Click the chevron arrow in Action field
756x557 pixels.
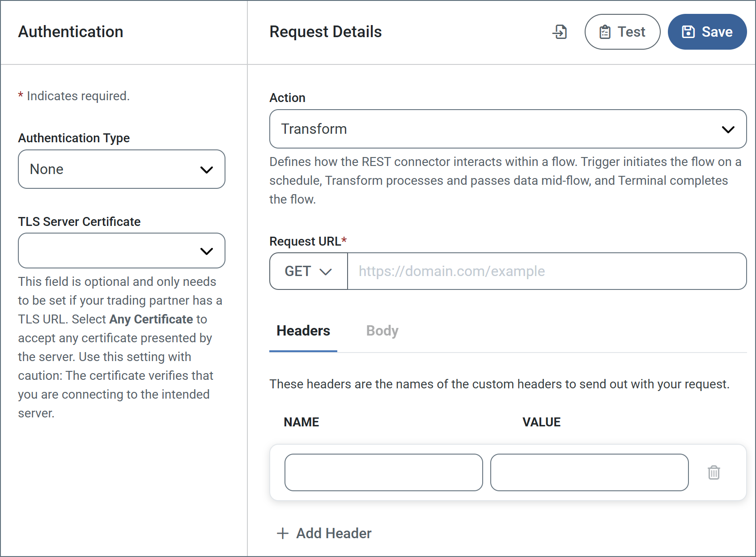[728, 129]
